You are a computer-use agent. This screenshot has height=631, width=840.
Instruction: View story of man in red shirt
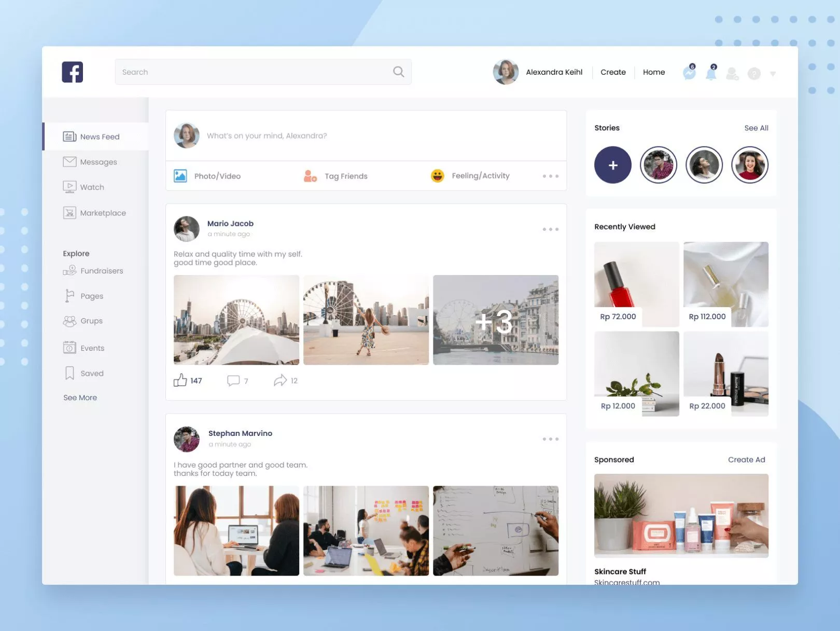[x=659, y=165]
